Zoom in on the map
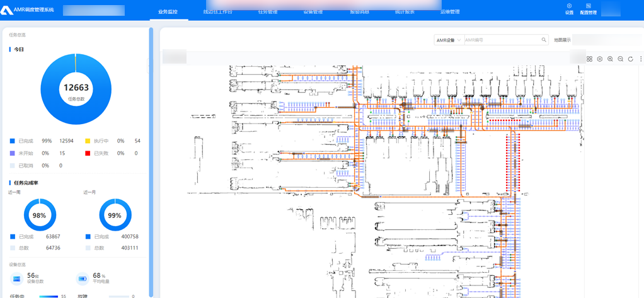644x298 pixels. [x=610, y=59]
